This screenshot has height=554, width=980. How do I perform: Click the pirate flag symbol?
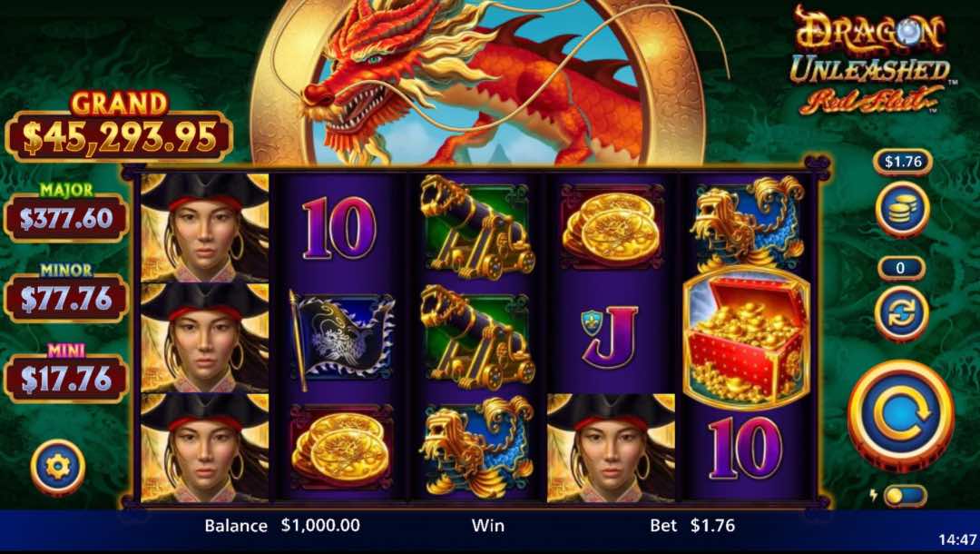point(342,338)
